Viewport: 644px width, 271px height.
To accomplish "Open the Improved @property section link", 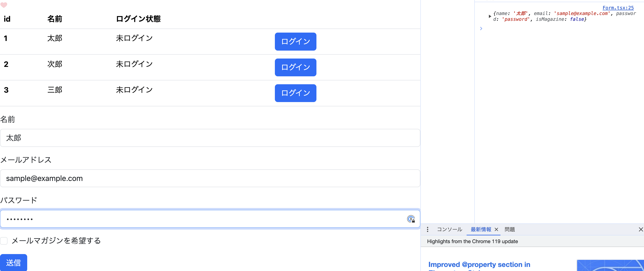I will [x=479, y=265].
